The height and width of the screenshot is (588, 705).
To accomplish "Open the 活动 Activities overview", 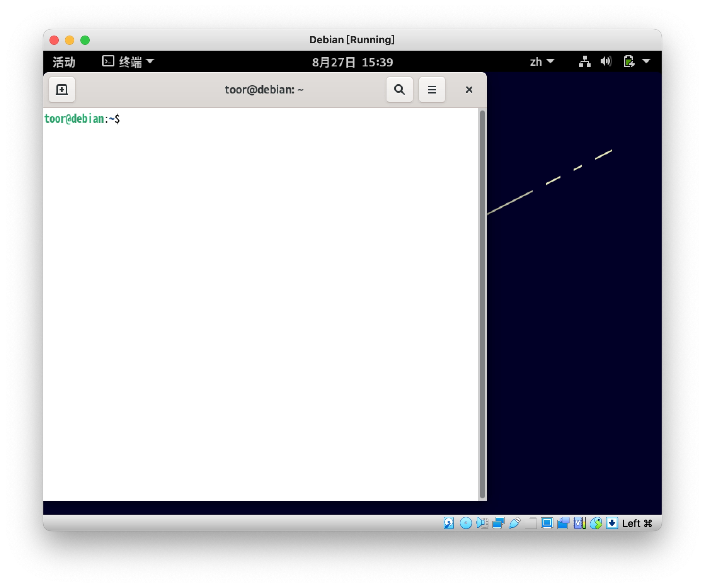I will (64, 62).
